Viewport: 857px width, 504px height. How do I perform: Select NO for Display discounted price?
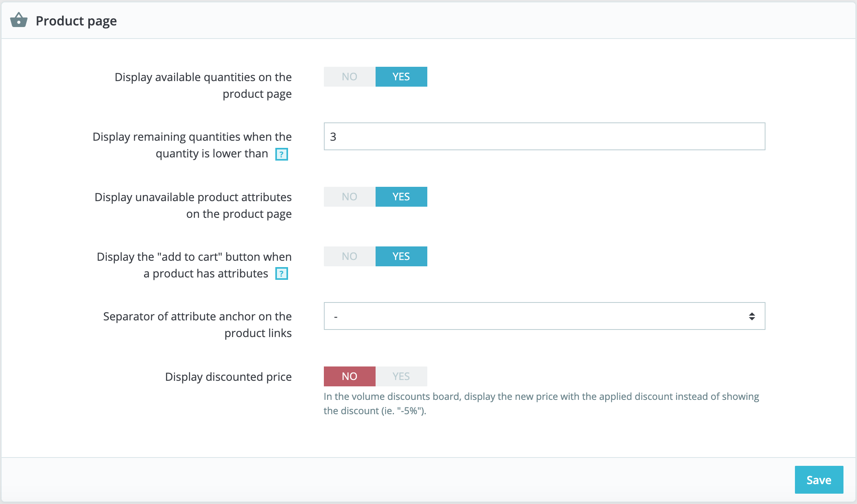pyautogui.click(x=350, y=376)
